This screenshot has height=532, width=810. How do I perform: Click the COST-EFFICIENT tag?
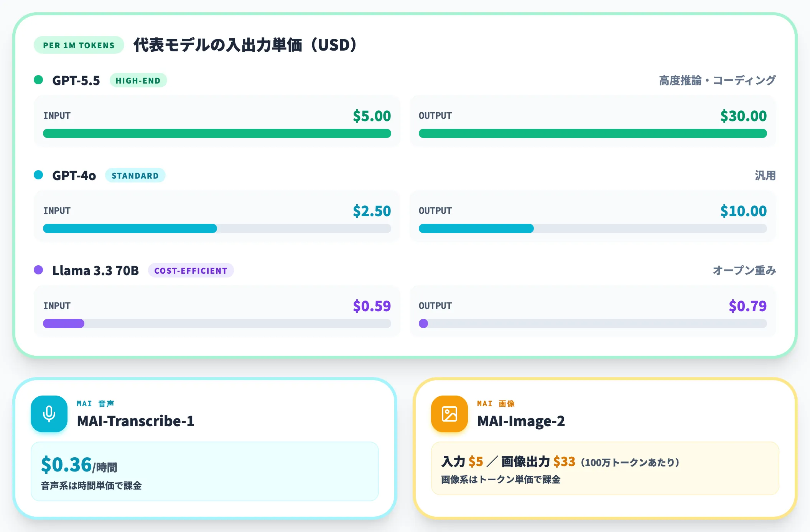click(191, 271)
